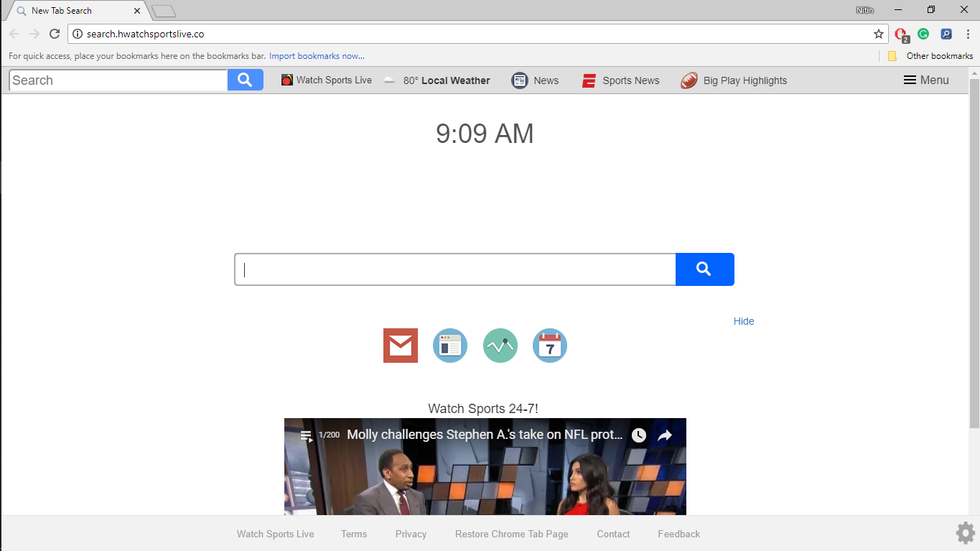
Task: Open the Grammarly extension icon
Action: 923,33
